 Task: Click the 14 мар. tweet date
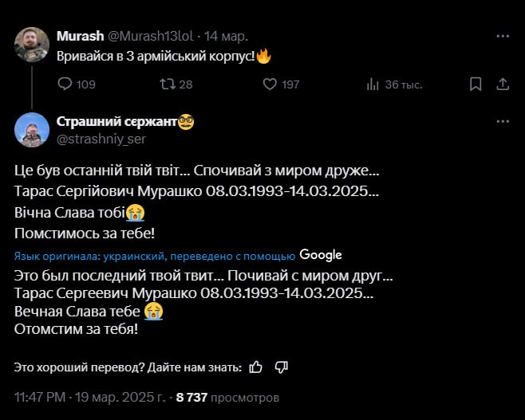[227, 36]
